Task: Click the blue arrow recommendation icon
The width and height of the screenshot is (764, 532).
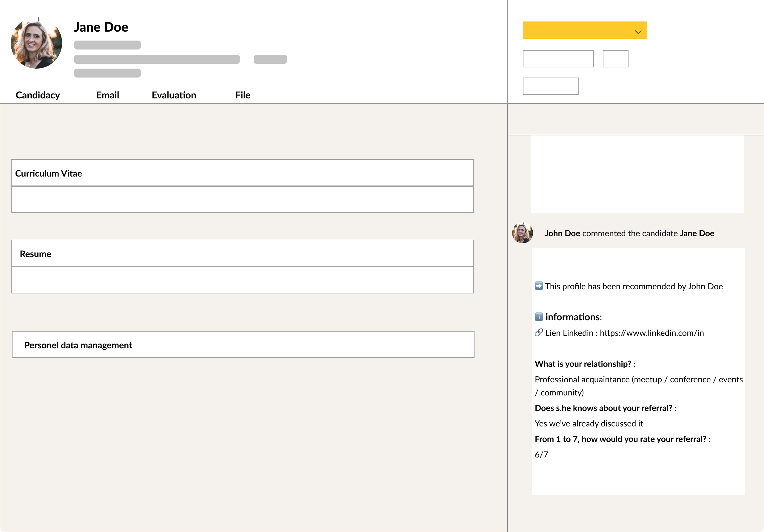Action: click(x=539, y=286)
